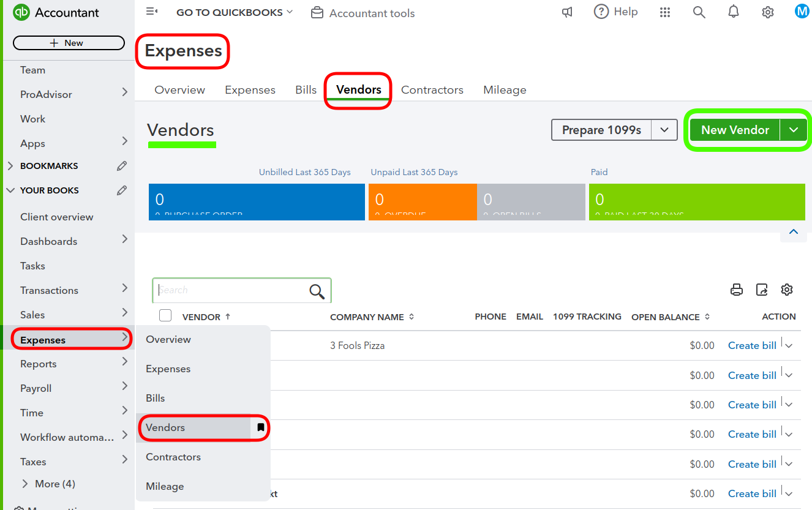
Task: Click the New button in sidebar
Action: 69,43
